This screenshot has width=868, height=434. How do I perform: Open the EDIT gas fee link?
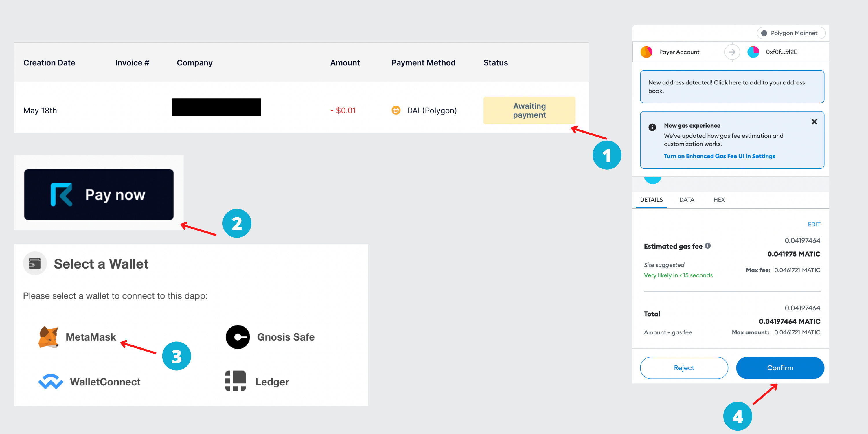[814, 224]
